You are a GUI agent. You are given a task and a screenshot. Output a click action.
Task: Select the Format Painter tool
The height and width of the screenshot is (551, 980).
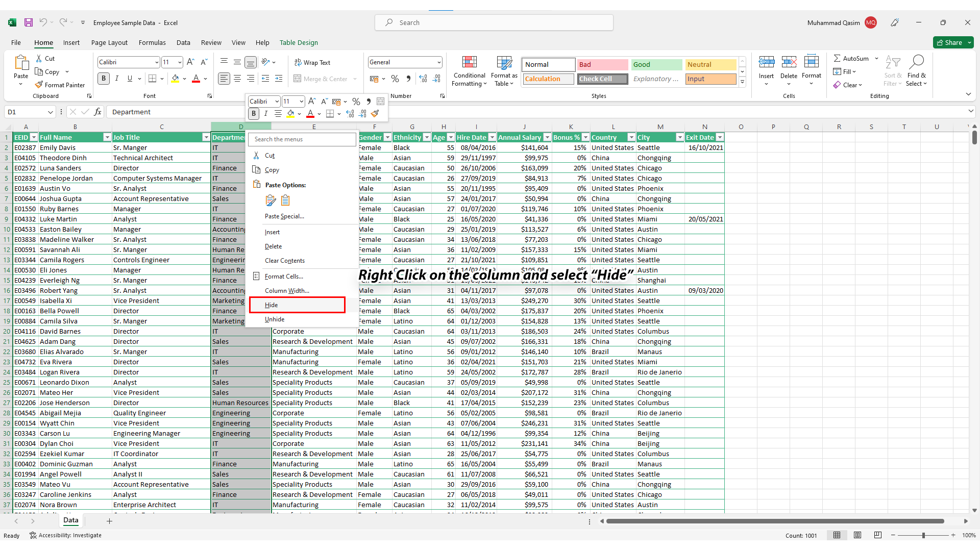[x=61, y=85]
